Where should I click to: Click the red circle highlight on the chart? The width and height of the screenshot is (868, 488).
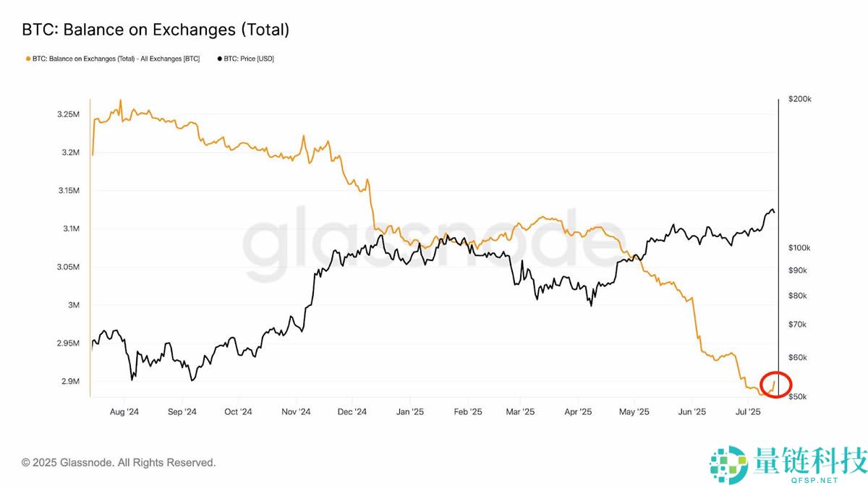[776, 385]
